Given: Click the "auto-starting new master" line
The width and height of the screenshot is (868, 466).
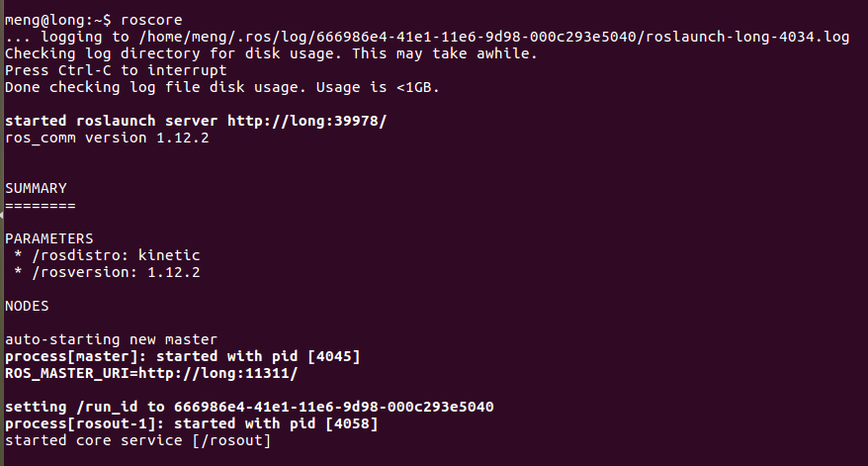Looking at the screenshot, I should [111, 339].
